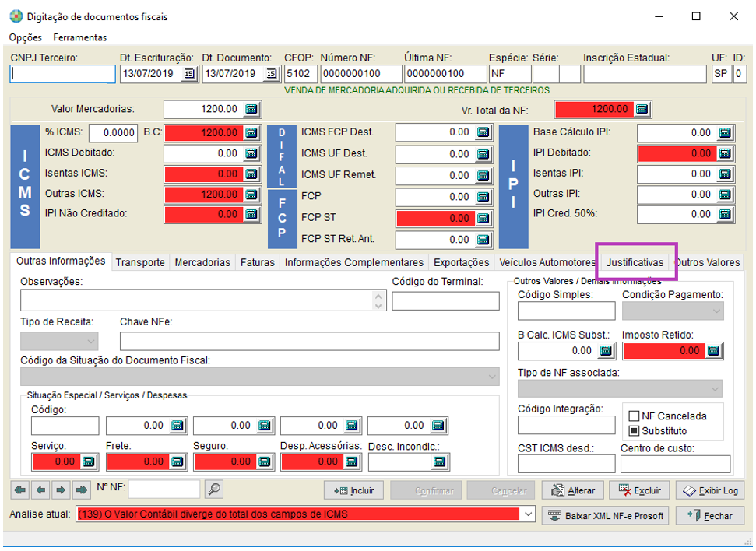
Task: Switch to the Mercadorias tab
Action: (x=202, y=263)
